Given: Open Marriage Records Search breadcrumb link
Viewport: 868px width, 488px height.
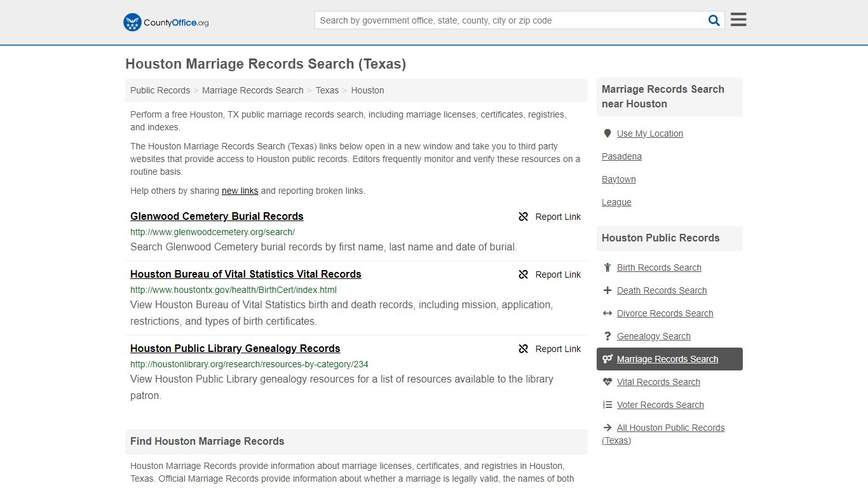Looking at the screenshot, I should pos(253,90).
